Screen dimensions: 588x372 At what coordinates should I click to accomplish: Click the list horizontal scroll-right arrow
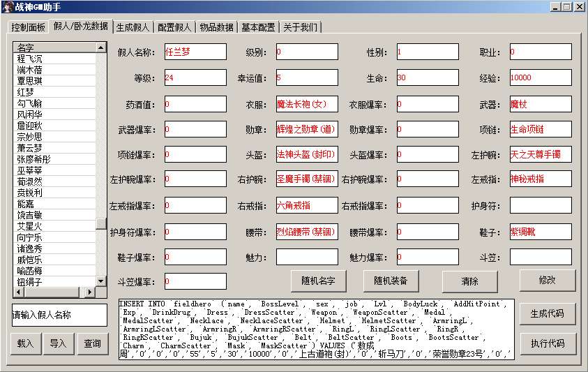tap(89, 292)
